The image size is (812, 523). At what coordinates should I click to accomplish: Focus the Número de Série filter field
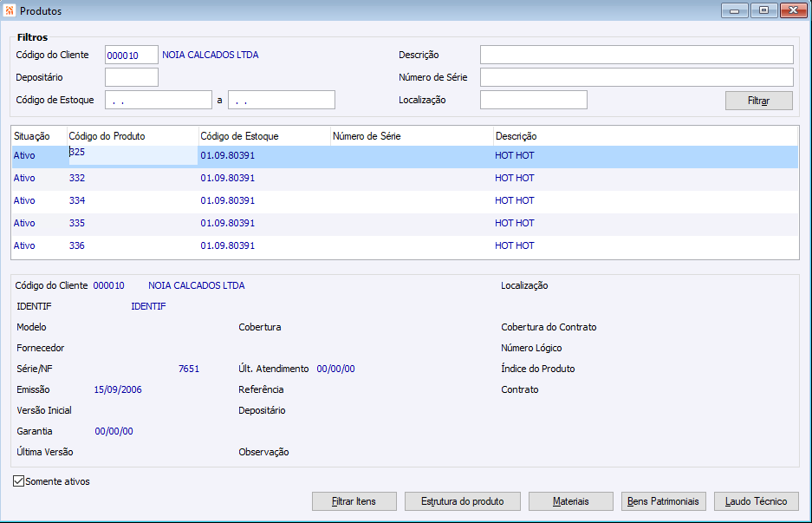pyautogui.click(x=636, y=77)
